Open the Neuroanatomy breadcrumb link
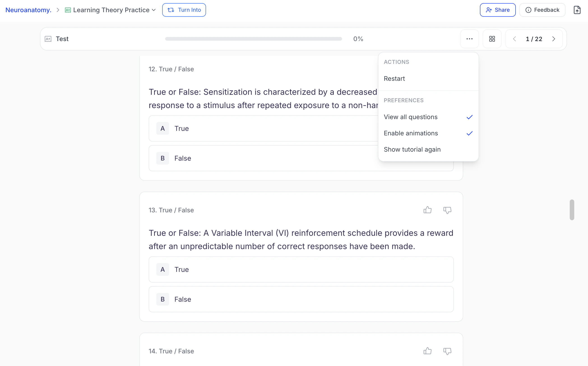Screen dimensions: 588x366 tap(28, 10)
